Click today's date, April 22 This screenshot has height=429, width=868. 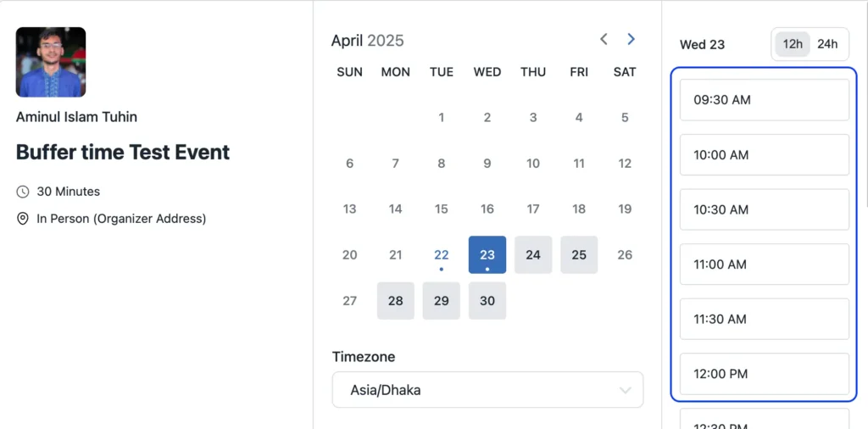(x=441, y=254)
